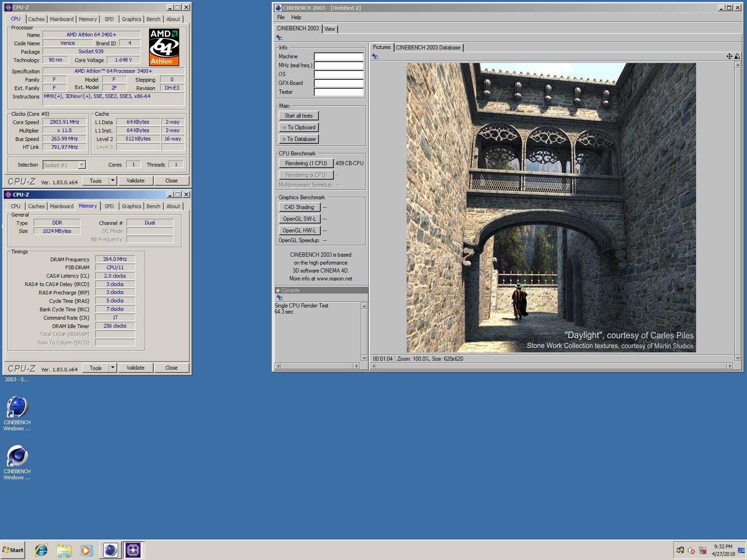Click the rendered Daylight image
Viewport: 747px width, 560px height.
[x=551, y=208]
